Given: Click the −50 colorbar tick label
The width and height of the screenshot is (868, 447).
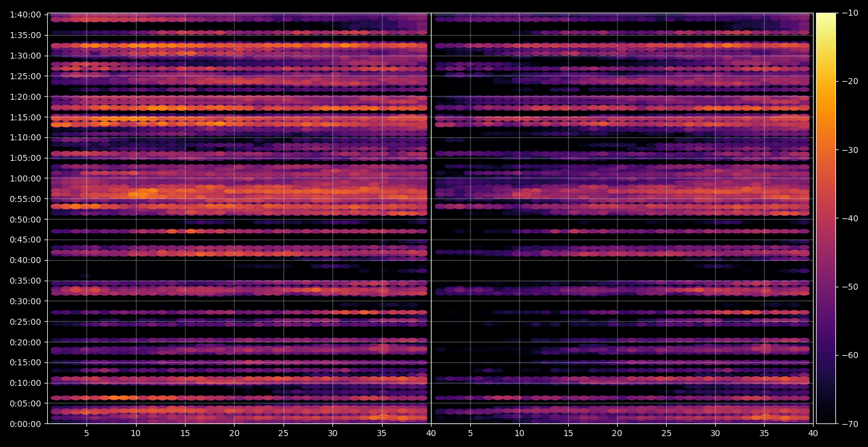Looking at the screenshot, I should click(x=850, y=286).
